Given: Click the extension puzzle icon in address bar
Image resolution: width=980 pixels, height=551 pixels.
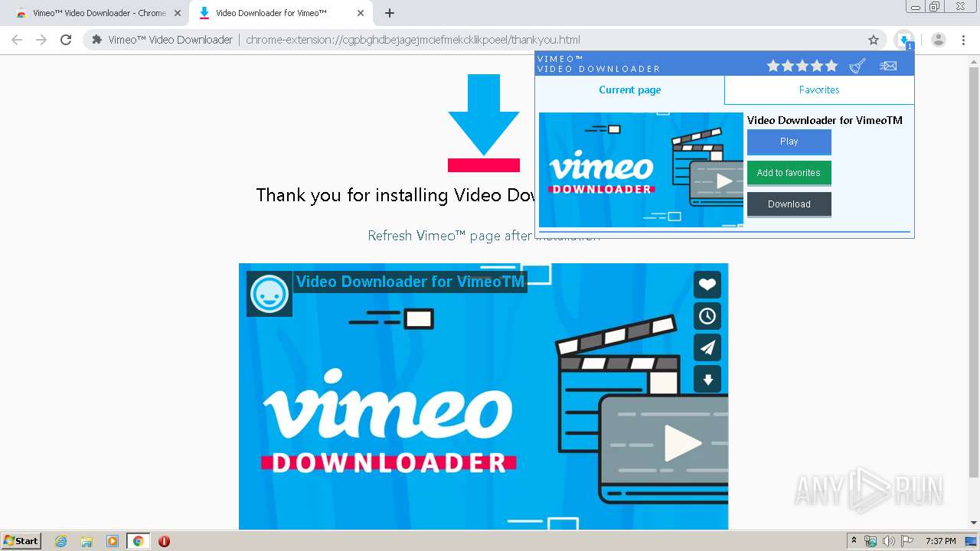Looking at the screenshot, I should coord(96,40).
